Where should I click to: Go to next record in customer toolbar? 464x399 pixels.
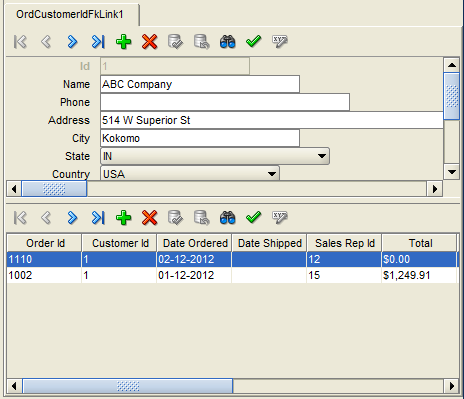pos(72,42)
